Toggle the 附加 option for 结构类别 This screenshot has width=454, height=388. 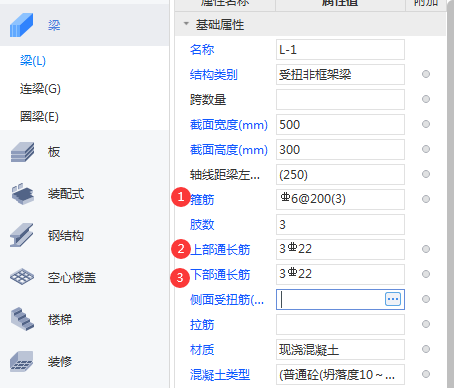(426, 74)
